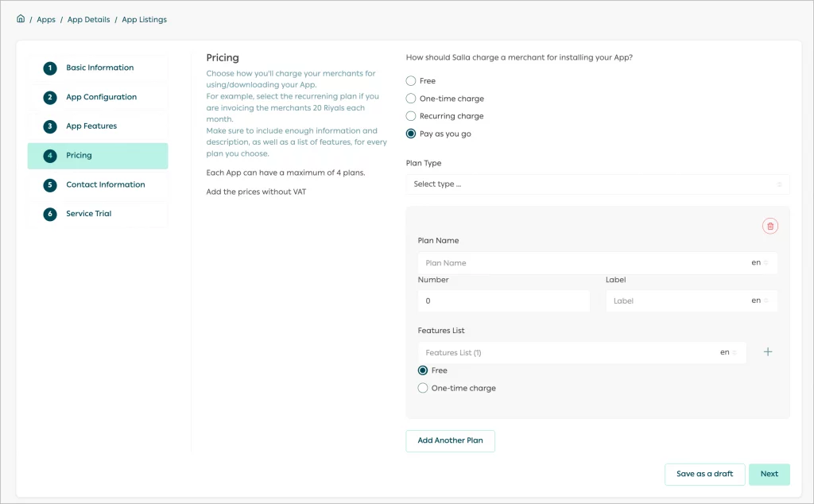Click the red trash icon to delete the plan
The image size is (814, 504).
(769, 226)
